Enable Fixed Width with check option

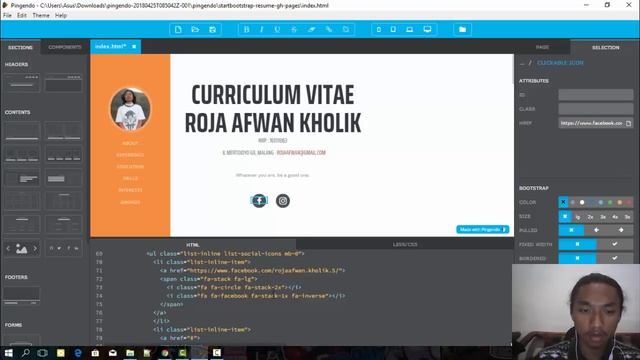pos(615,244)
